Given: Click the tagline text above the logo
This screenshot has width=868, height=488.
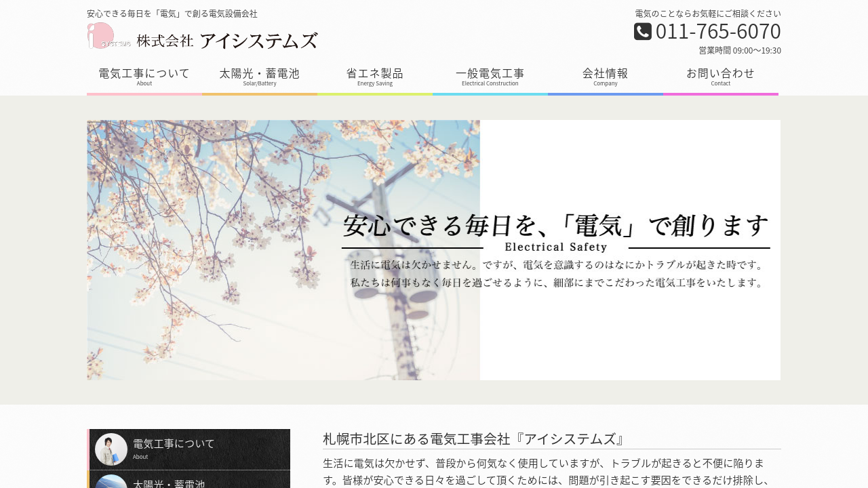Looking at the screenshot, I should 172,14.
